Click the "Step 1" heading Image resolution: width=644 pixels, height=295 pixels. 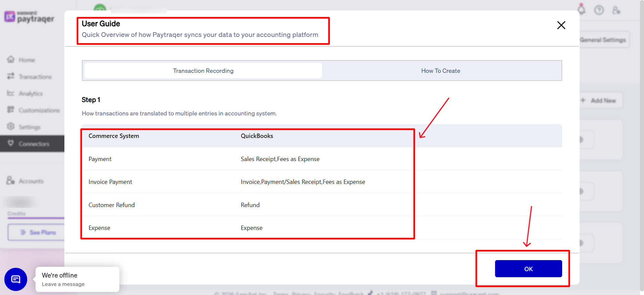[91, 100]
